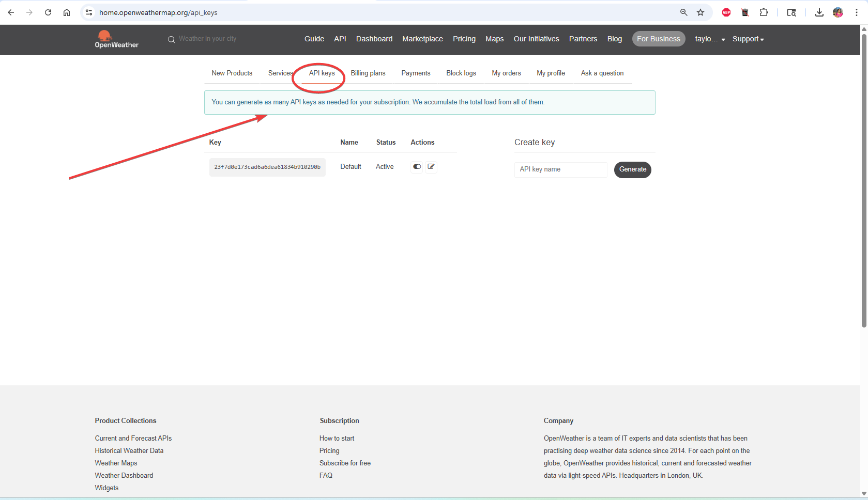The height and width of the screenshot is (500, 868).
Task: Open the New Products tab
Action: tap(232, 73)
